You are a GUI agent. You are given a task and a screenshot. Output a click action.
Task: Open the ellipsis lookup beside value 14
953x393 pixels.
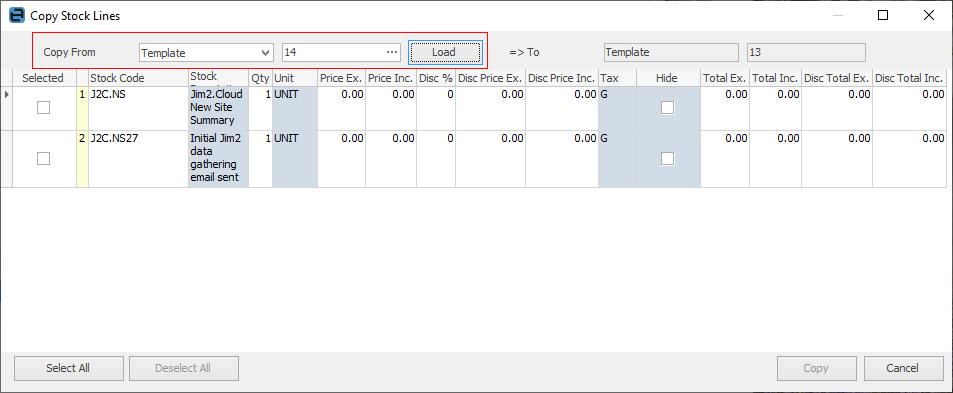tap(392, 52)
